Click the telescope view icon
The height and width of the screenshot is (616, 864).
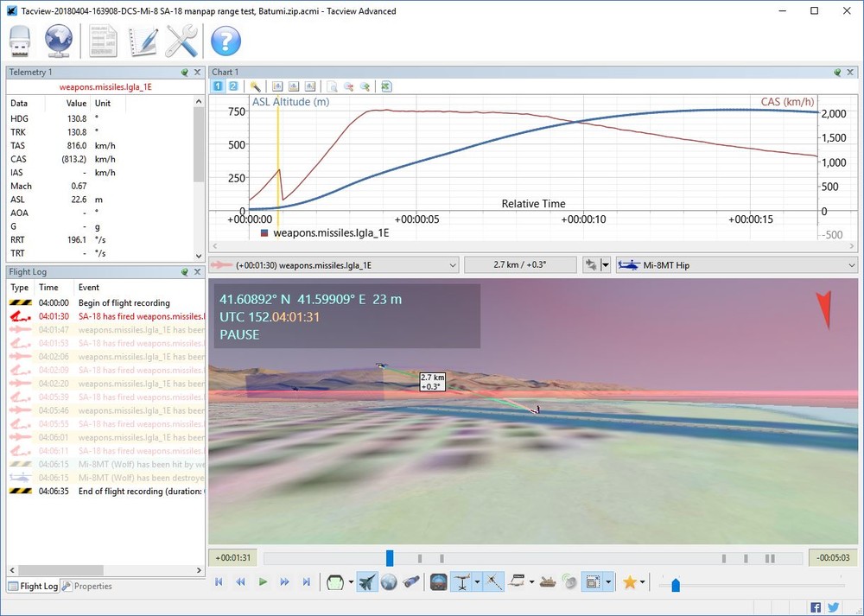coord(412,582)
